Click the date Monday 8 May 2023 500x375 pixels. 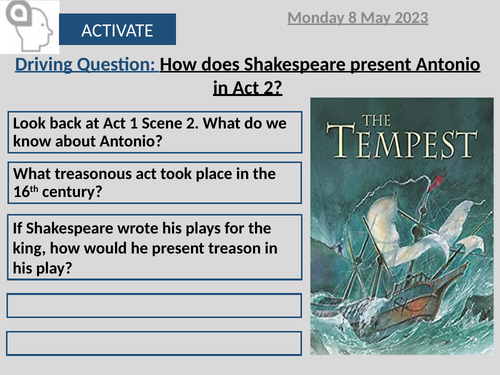(x=358, y=18)
